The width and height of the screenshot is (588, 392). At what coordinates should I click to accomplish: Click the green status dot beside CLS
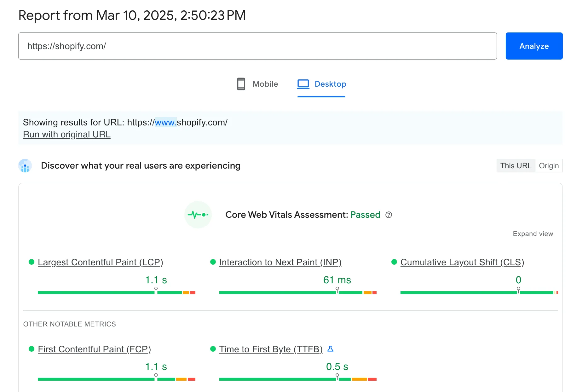[x=394, y=261]
